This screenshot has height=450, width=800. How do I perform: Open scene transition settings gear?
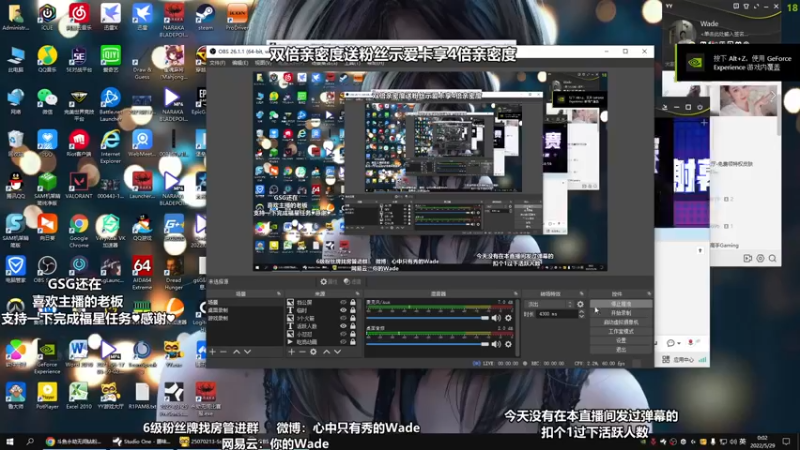click(x=580, y=304)
